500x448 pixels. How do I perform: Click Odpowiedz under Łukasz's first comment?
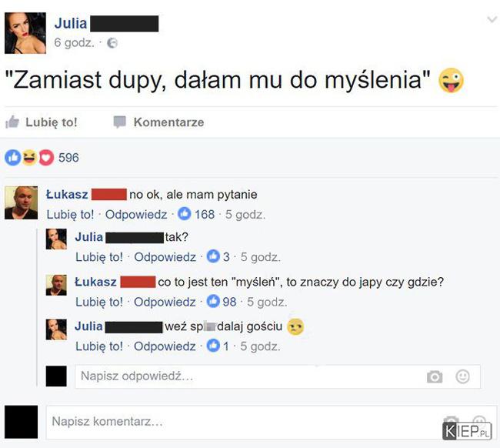pyautogui.click(x=136, y=215)
